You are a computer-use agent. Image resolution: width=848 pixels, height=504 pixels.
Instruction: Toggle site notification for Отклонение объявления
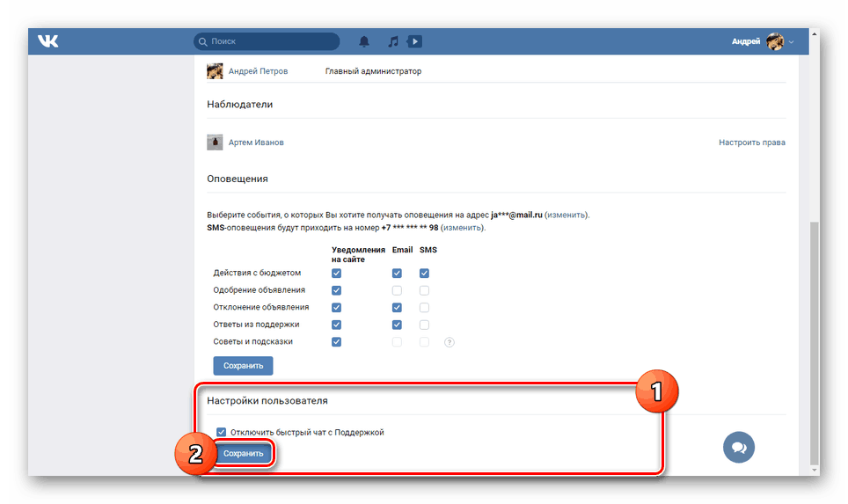pos(336,308)
